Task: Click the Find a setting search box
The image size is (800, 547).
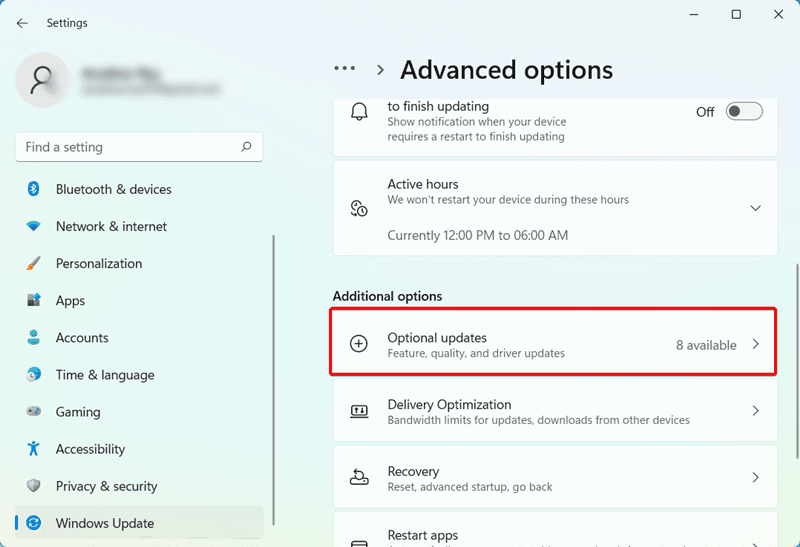Action: [x=130, y=147]
